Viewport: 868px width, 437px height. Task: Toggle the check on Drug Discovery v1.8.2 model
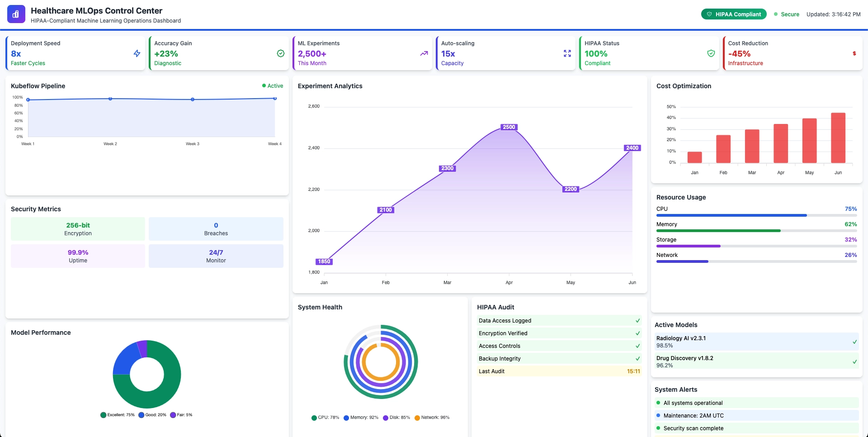point(854,362)
